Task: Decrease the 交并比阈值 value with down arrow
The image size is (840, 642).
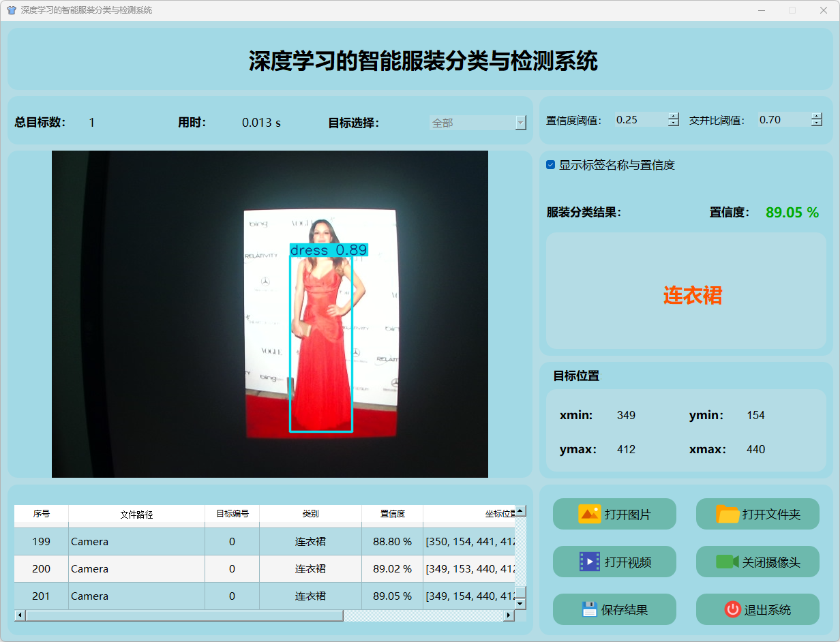Action: (x=817, y=123)
